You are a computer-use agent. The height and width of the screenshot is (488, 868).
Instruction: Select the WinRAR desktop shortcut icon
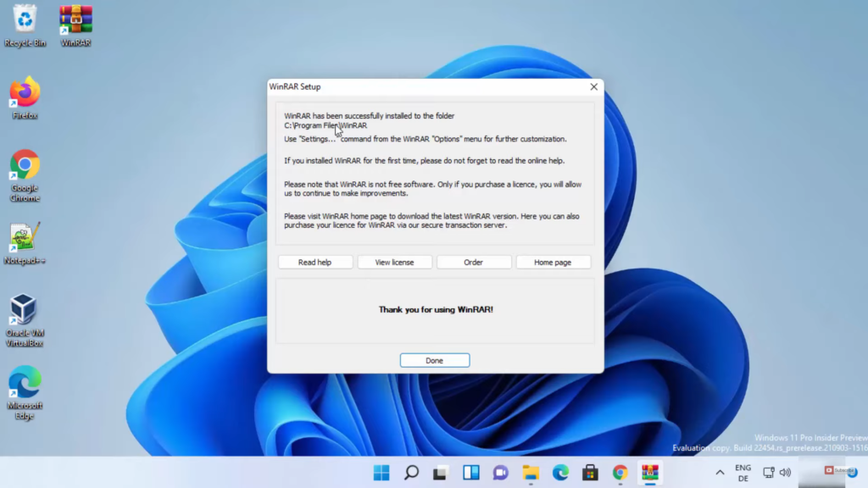click(76, 22)
